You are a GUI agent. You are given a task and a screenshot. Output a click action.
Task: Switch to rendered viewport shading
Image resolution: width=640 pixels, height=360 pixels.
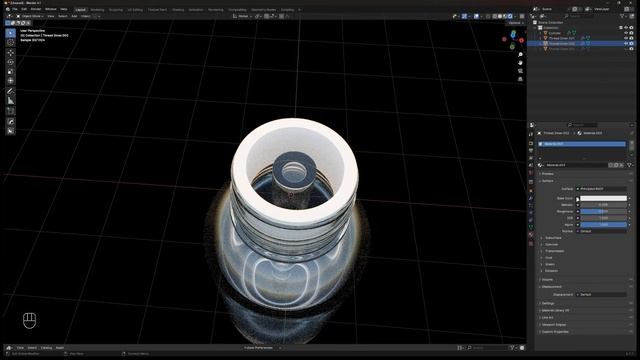[x=510, y=16]
